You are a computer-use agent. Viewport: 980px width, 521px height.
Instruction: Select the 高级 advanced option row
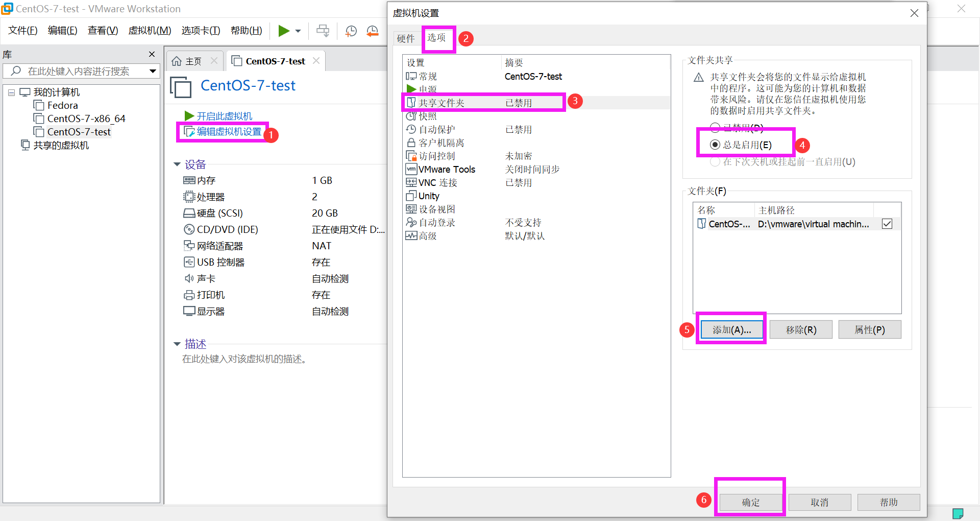point(536,236)
